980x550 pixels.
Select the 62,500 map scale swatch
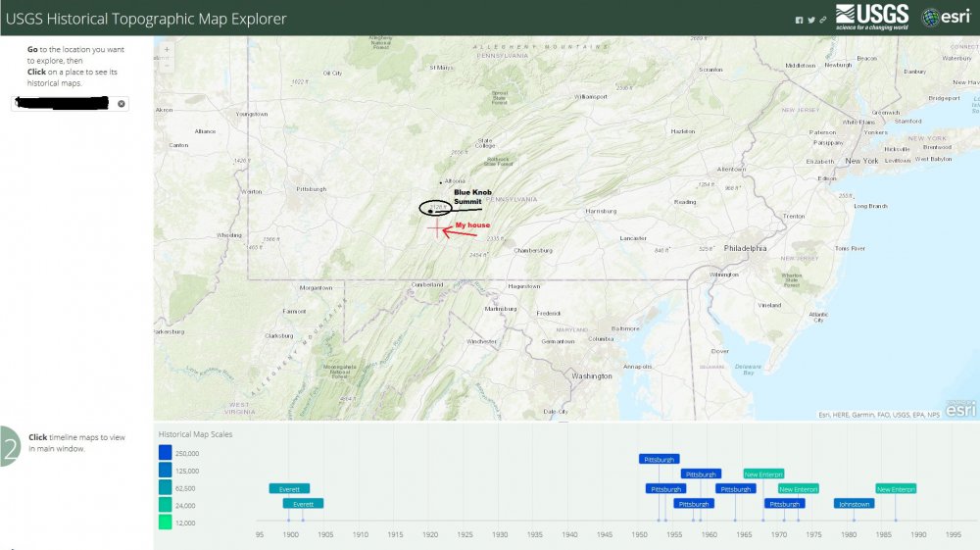(x=165, y=488)
